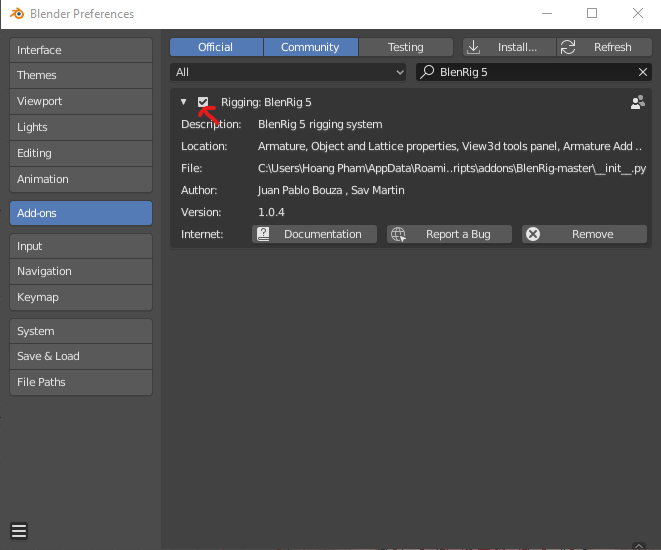Open Input preferences section
The width and height of the screenshot is (661, 550).
pos(81,246)
